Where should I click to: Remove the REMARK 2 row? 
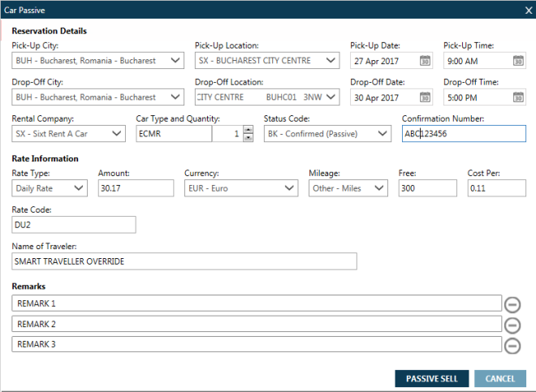[x=512, y=325]
